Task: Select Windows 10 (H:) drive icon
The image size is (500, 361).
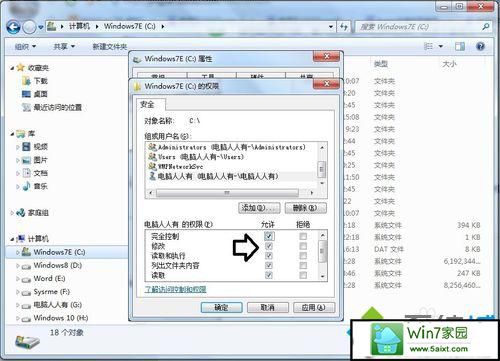Action: pos(26,319)
